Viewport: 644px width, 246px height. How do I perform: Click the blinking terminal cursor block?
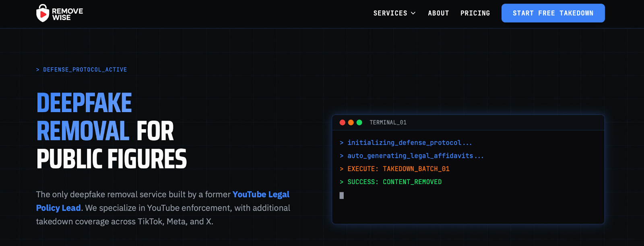point(342,195)
